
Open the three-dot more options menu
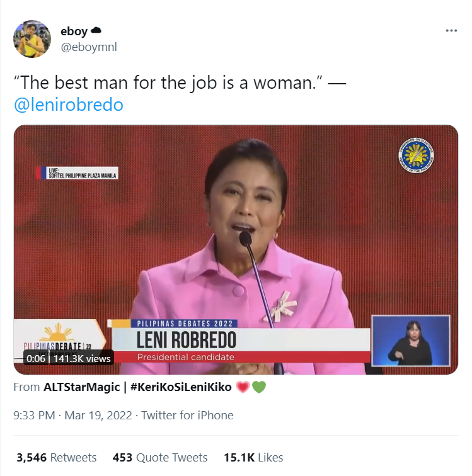[x=451, y=30]
